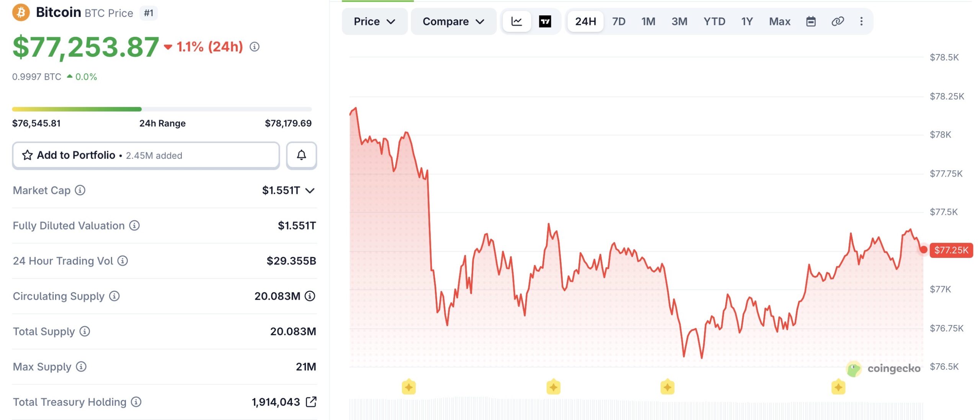Viewport: 980px width, 420px height.
Task: Open the three-dot chart options menu
Action: [x=861, y=21]
